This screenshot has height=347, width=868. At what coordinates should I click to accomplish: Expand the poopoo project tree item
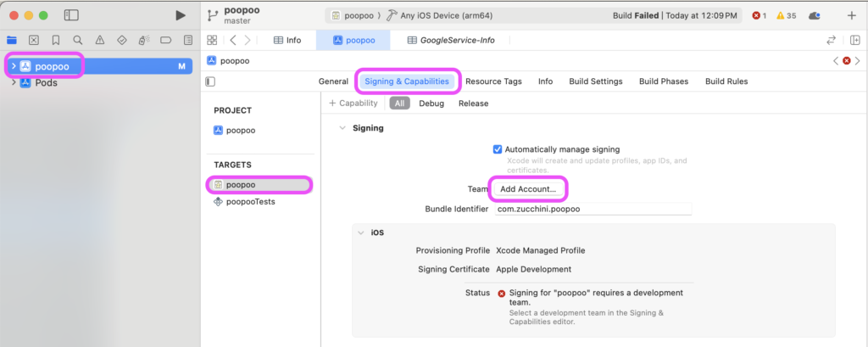pos(14,66)
